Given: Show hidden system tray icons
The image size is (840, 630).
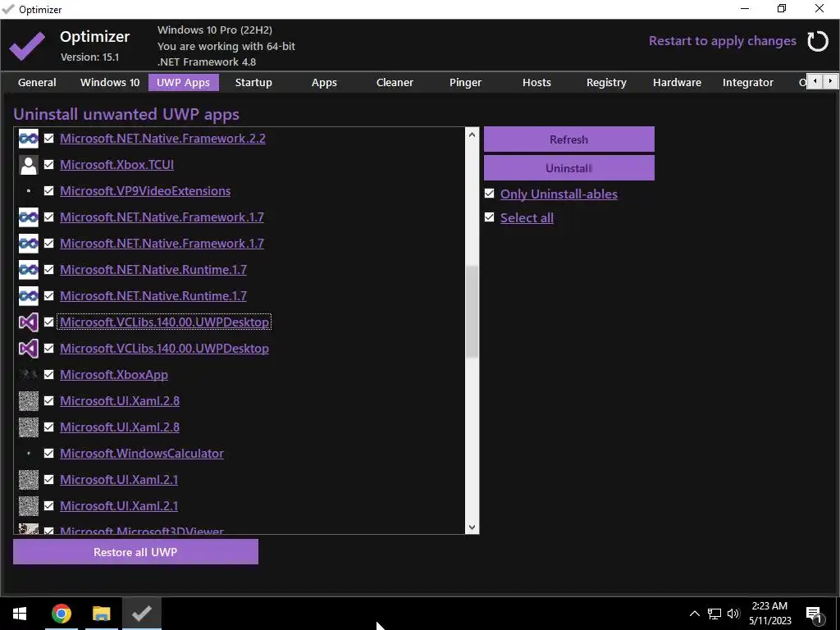Looking at the screenshot, I should pos(694,614).
